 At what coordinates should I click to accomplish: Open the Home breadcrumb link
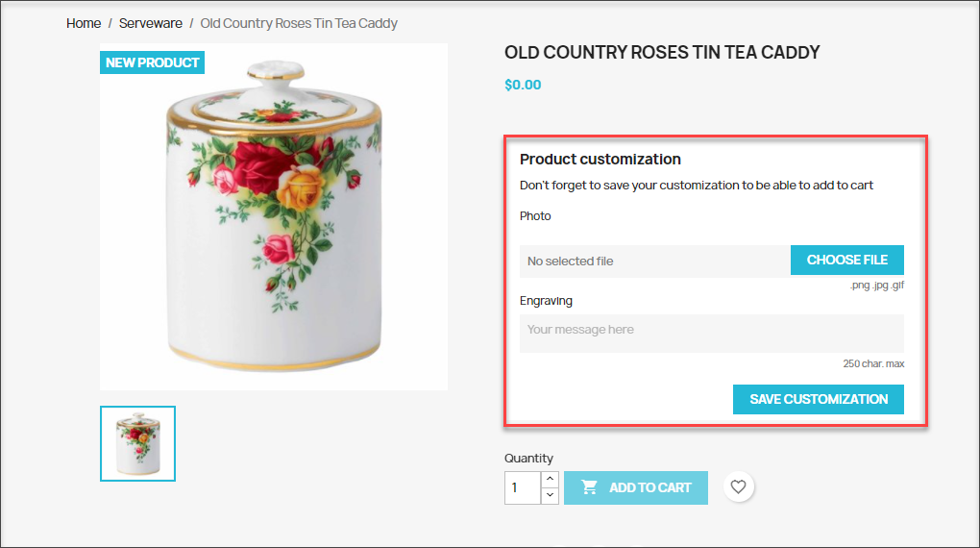84,23
